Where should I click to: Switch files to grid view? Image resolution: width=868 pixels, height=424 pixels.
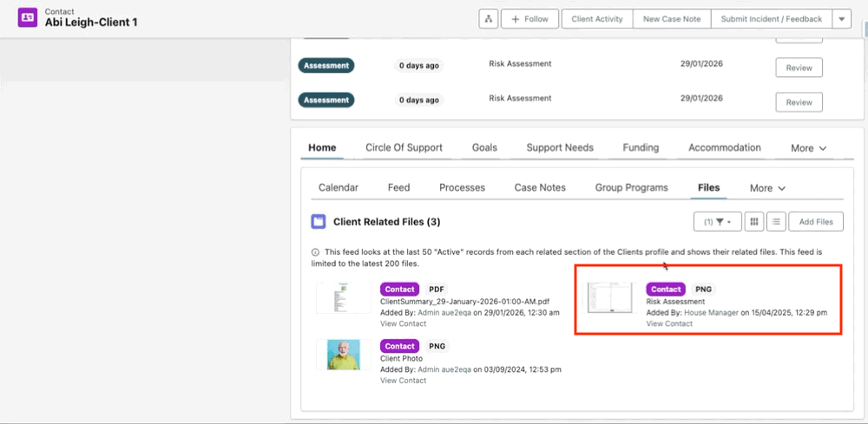point(754,222)
